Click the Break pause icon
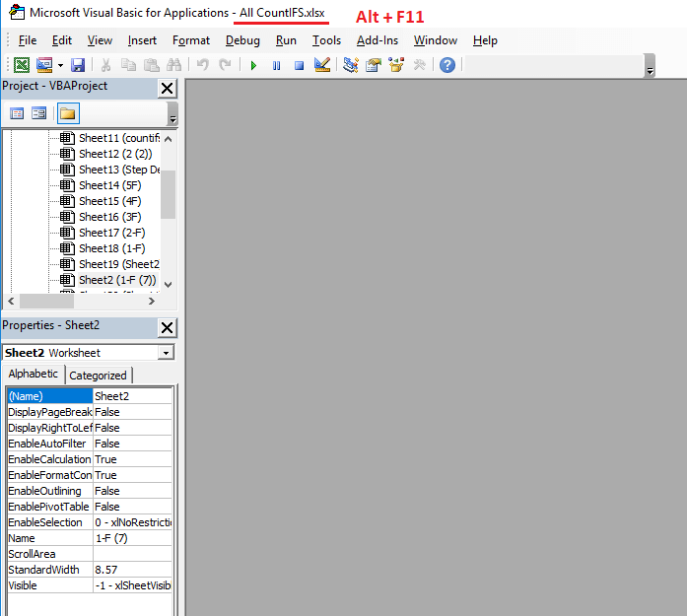 point(276,66)
